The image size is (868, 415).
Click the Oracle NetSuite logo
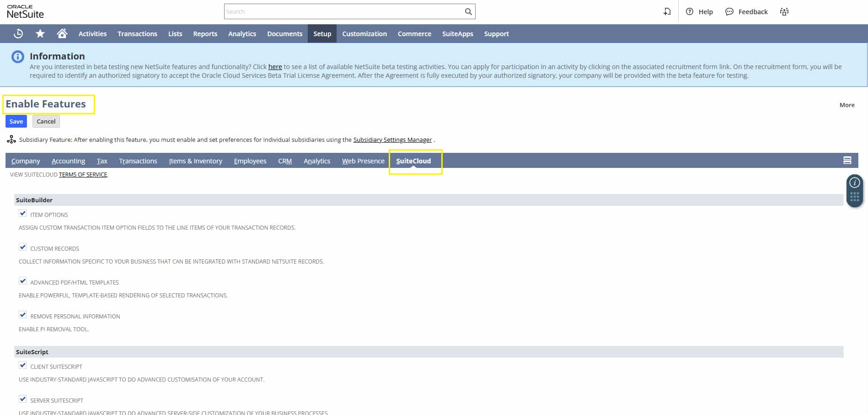25,12
